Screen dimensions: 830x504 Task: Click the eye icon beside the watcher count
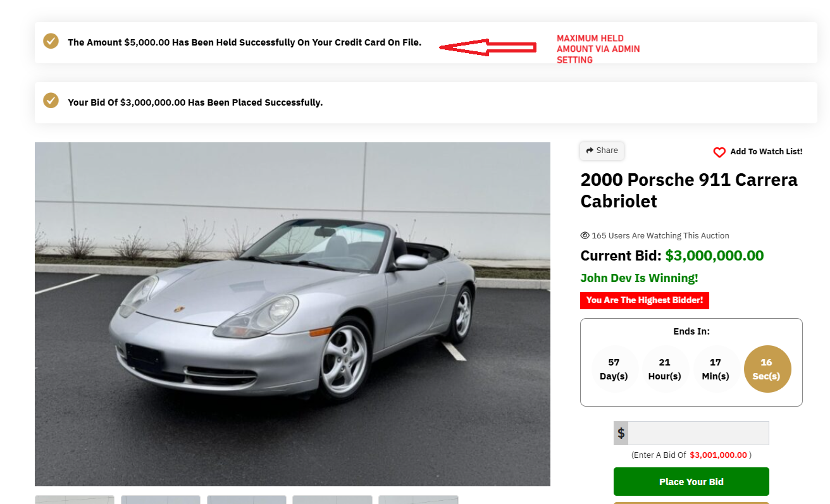click(585, 235)
